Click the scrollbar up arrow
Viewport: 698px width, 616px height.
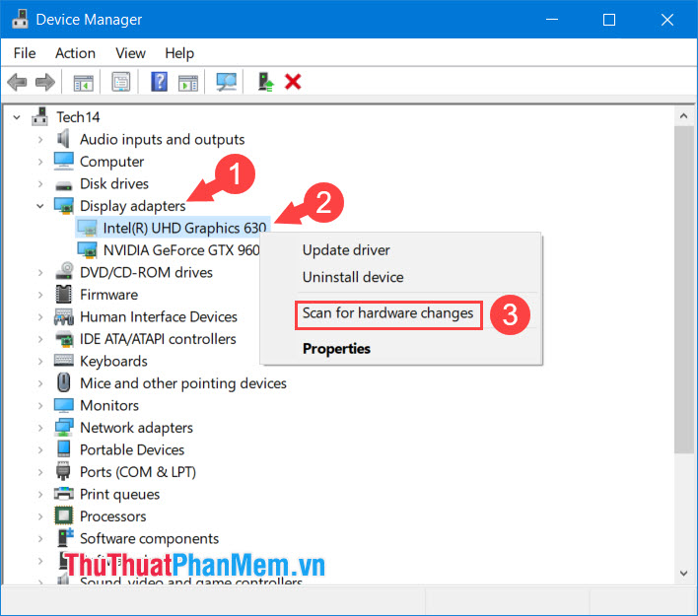pos(684,116)
